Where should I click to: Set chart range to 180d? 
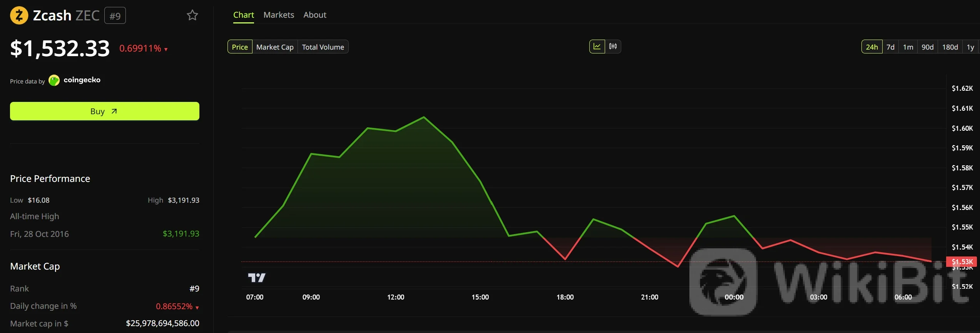pyautogui.click(x=950, y=47)
